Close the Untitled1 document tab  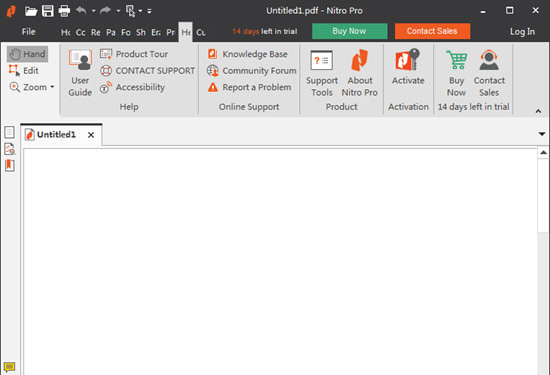coord(91,135)
